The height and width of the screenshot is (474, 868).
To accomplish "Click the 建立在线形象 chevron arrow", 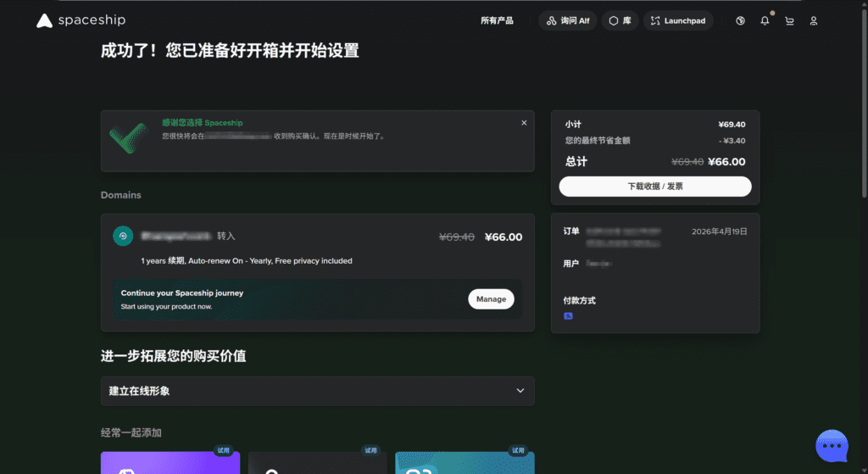I will 520,390.
